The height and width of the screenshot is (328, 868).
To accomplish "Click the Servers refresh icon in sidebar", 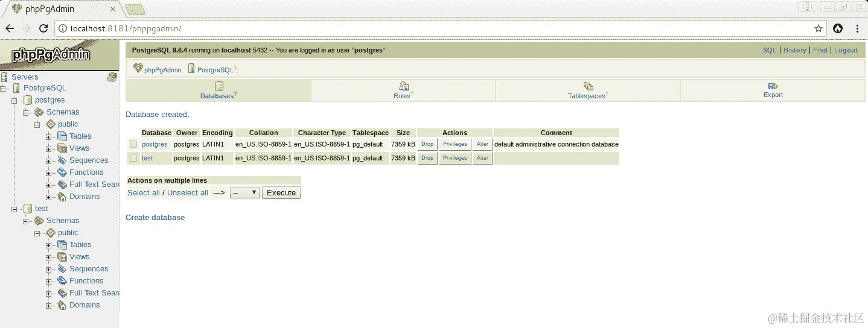I will (x=112, y=77).
